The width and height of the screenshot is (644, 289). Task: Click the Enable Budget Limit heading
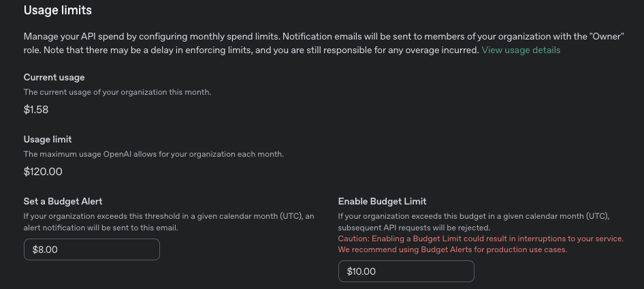click(x=382, y=201)
